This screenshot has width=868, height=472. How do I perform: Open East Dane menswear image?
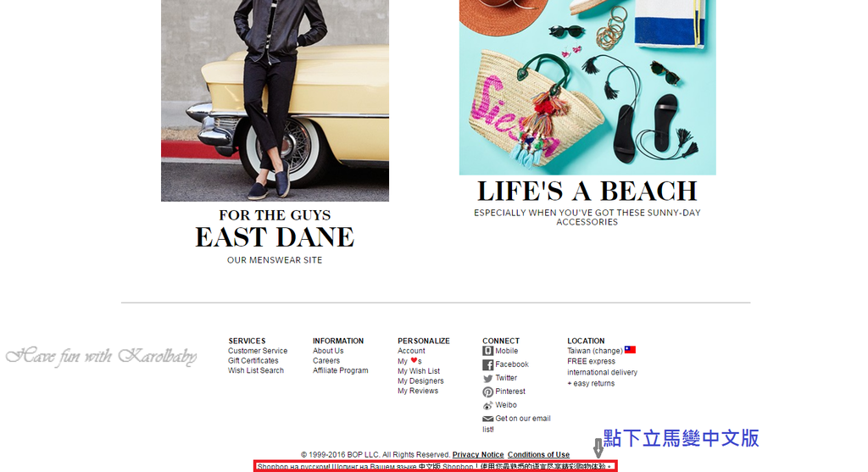(275, 100)
